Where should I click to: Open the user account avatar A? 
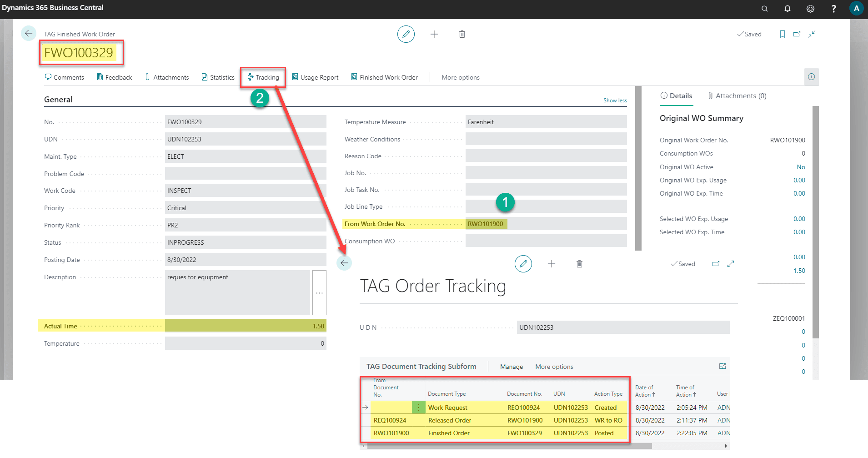[x=857, y=8]
